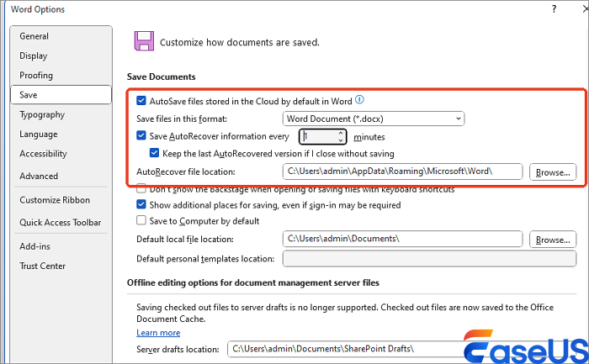Click the AutoSave info icon

tap(359, 99)
